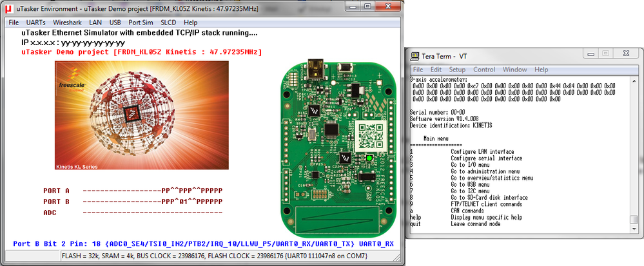This screenshot has height=266, width=644.
Task: Click the IP x.x.x.x address line
Action: pos(73,43)
